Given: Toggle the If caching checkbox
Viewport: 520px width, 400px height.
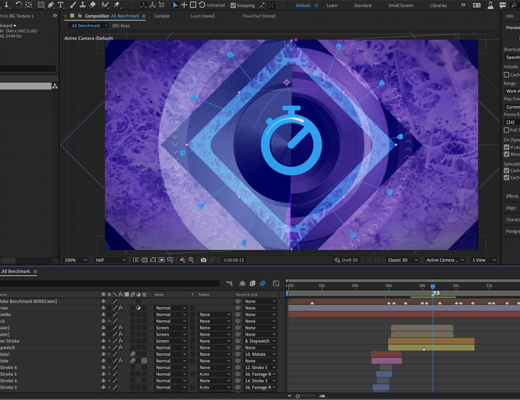Looking at the screenshot, I should click(x=506, y=147).
